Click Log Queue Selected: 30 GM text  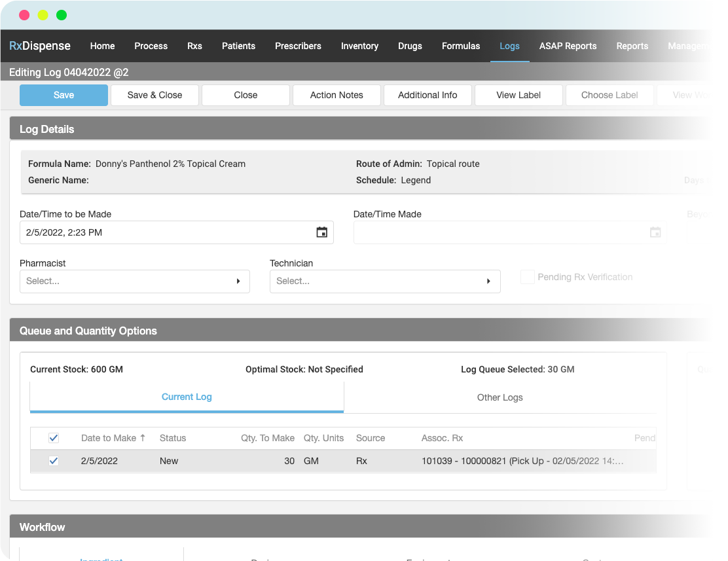coord(518,369)
